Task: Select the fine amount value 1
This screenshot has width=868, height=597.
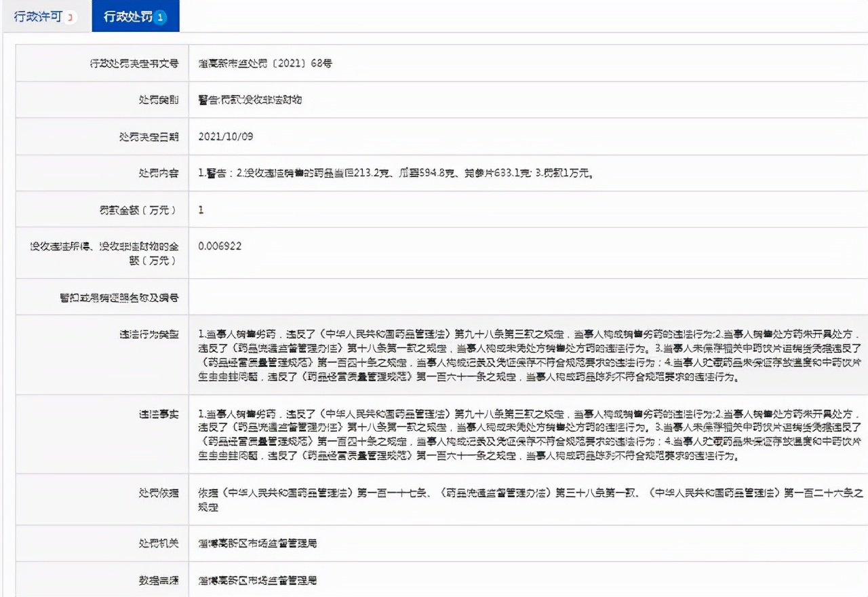Action: [x=201, y=210]
